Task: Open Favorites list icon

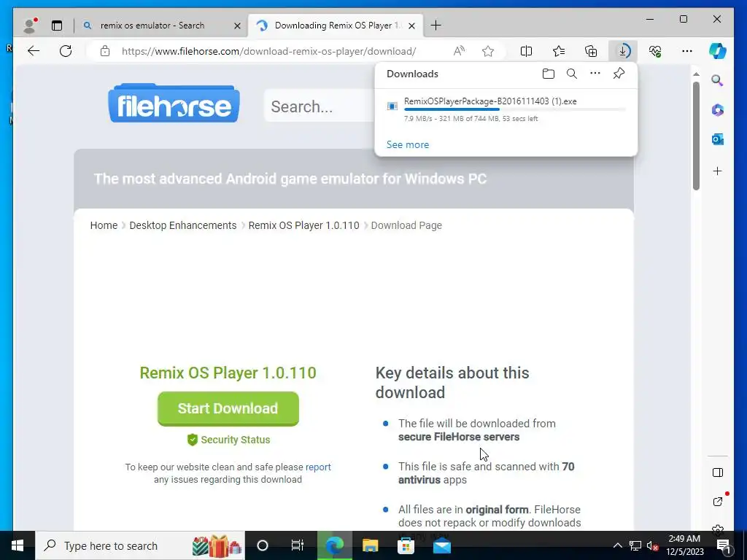Action: tap(559, 51)
